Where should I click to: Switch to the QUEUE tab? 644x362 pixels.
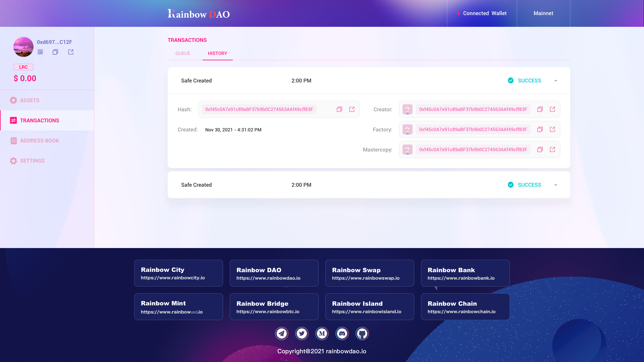click(x=183, y=53)
